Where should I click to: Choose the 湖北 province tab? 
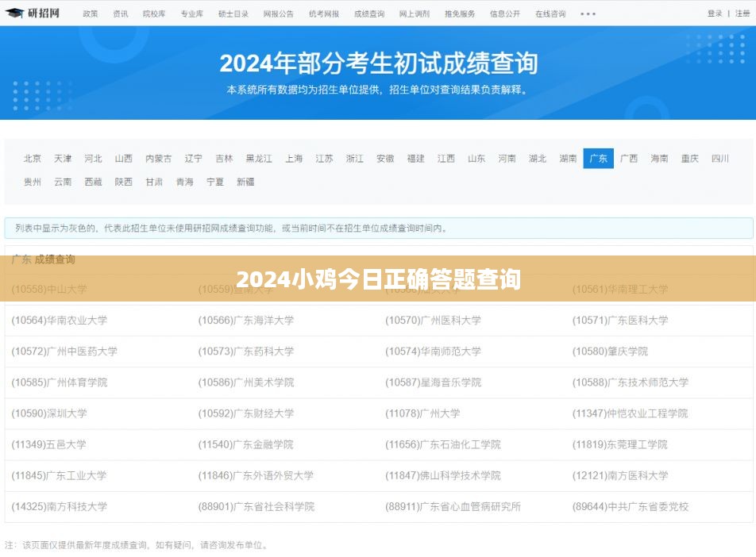[x=538, y=159]
